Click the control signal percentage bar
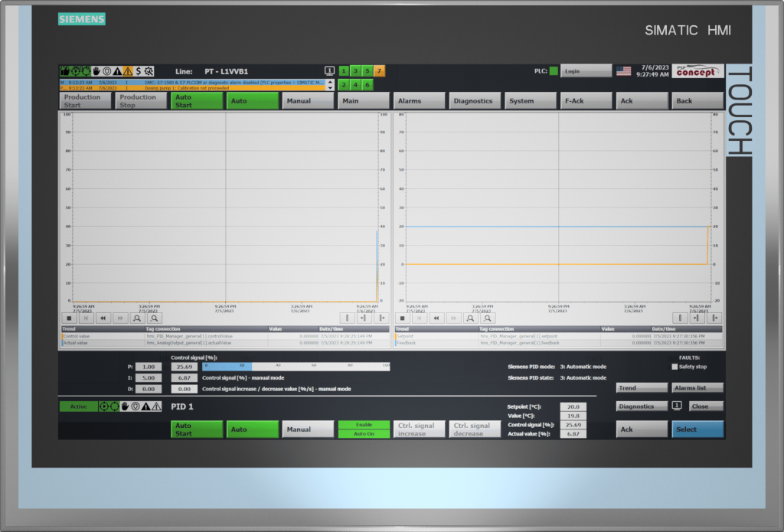784x532 pixels. (296, 367)
